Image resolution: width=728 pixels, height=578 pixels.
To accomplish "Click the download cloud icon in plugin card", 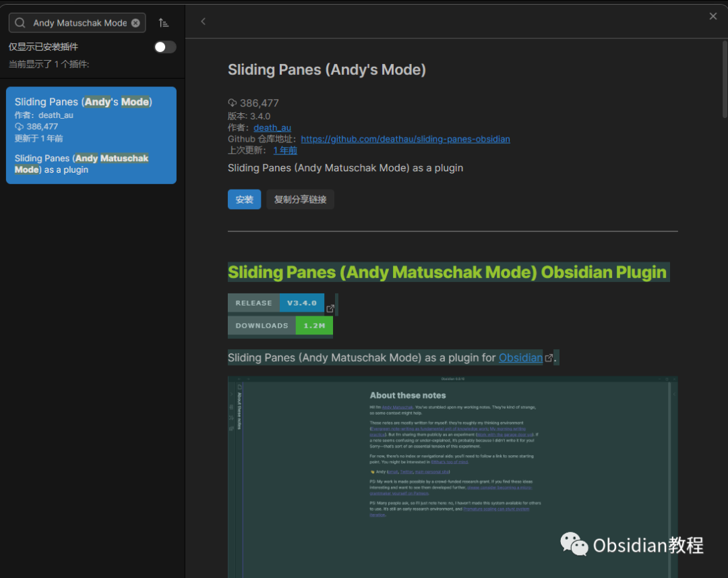I will pos(19,126).
